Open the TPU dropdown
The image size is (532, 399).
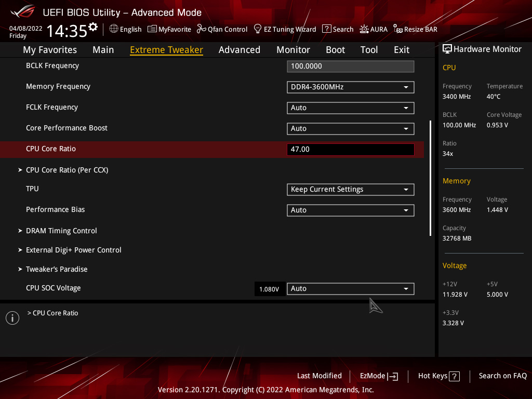tap(351, 189)
